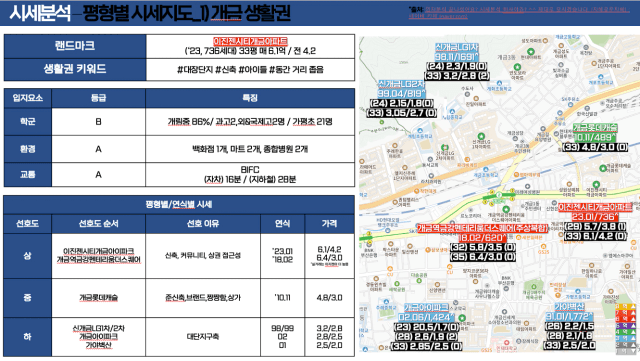Click the '(33) 3.05/2.7 (0)' price tag
Screen dimensions: 640x361
[401, 113]
